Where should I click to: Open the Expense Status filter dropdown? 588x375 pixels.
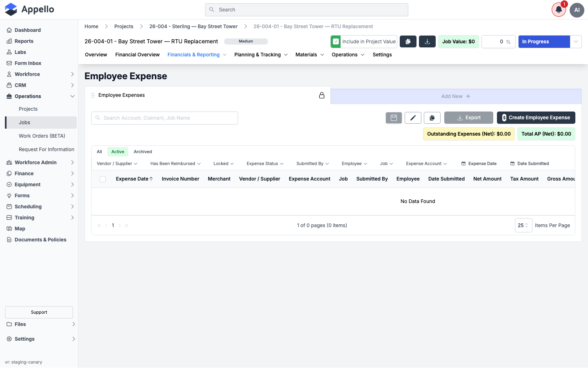tap(265, 164)
